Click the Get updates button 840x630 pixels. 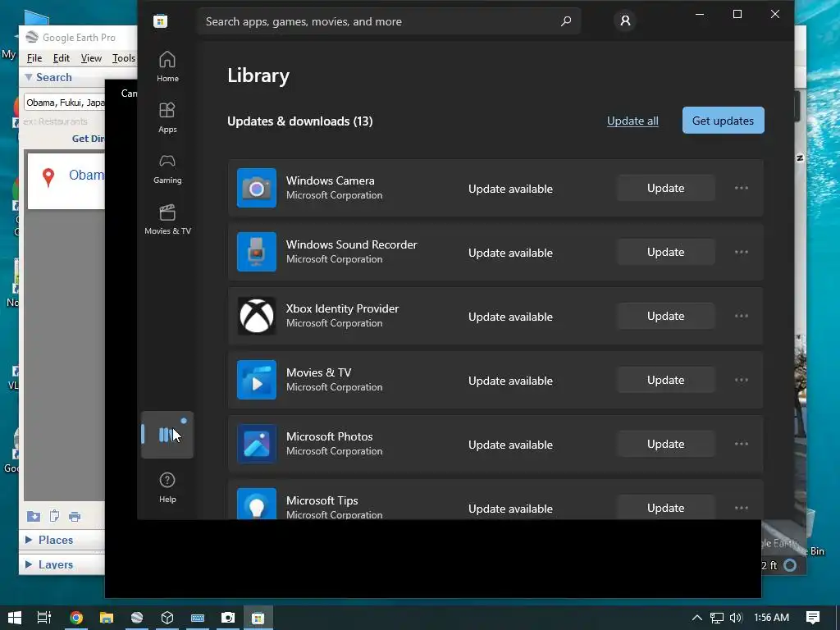tap(723, 121)
